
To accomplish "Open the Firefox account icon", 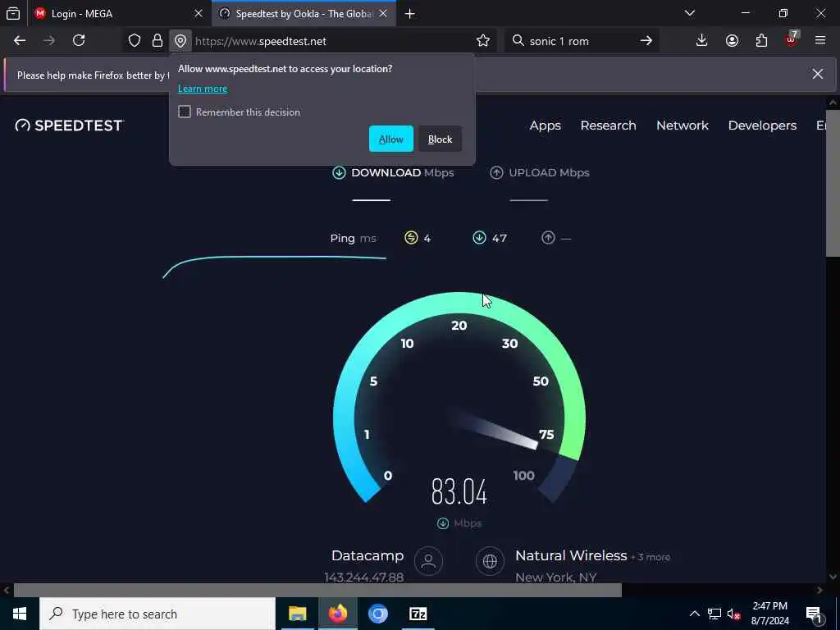I will [x=732, y=41].
